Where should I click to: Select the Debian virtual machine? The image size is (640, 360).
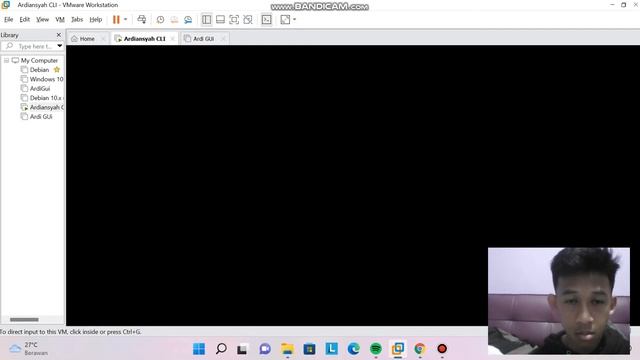pyautogui.click(x=39, y=70)
